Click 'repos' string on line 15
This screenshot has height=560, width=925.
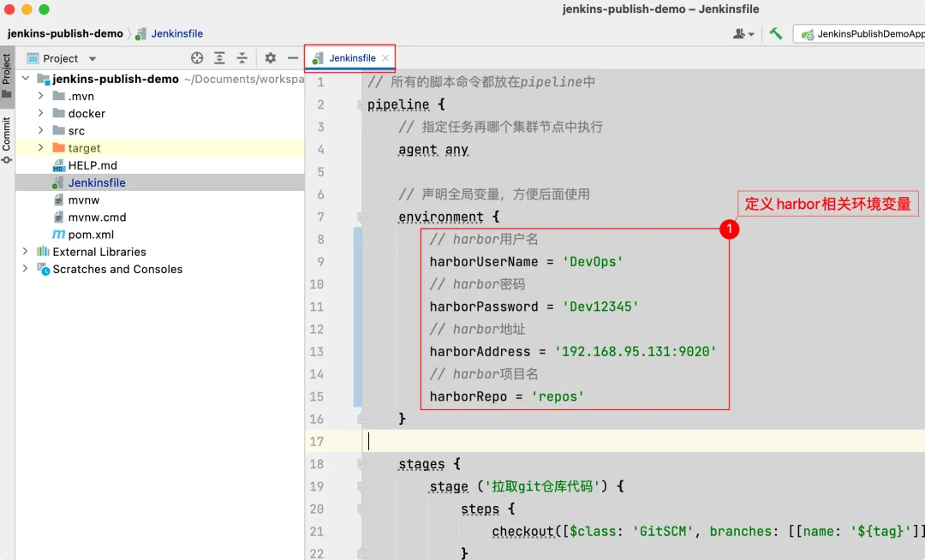tap(558, 396)
